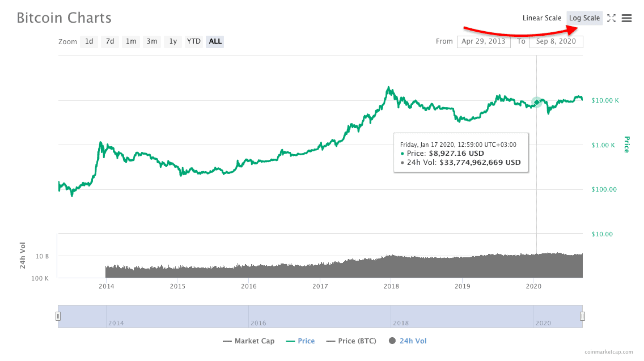The height and width of the screenshot is (361, 644).
Task: Toggle the Price (BTC) series legend
Action: [x=351, y=341]
